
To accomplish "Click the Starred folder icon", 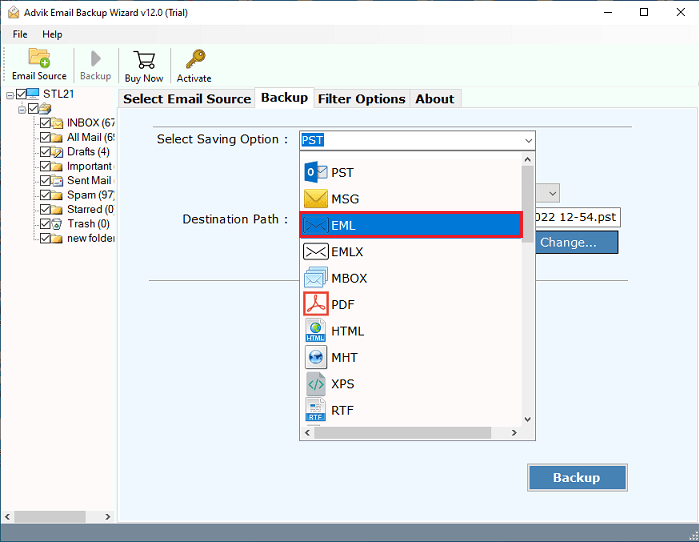I will click(57, 209).
